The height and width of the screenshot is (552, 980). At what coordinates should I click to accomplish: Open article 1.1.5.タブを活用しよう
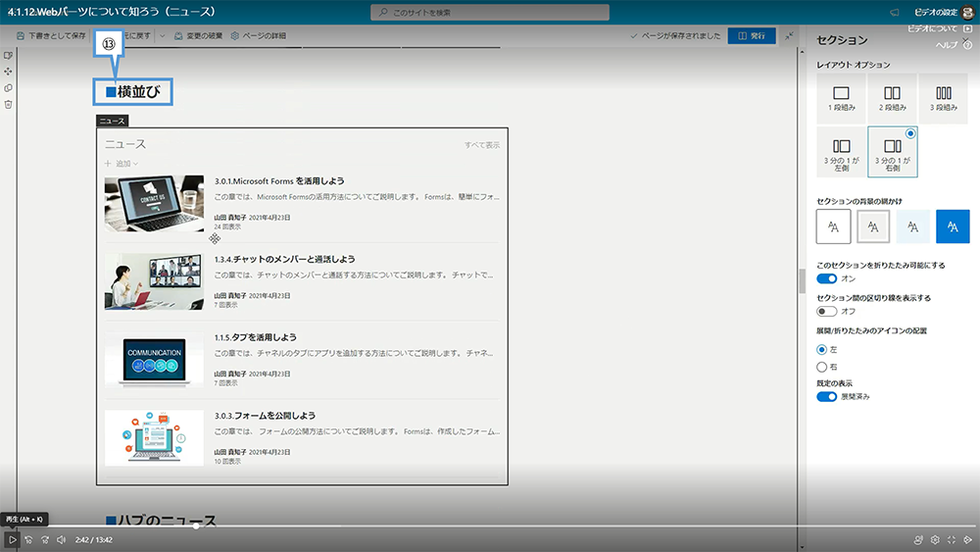coord(256,337)
